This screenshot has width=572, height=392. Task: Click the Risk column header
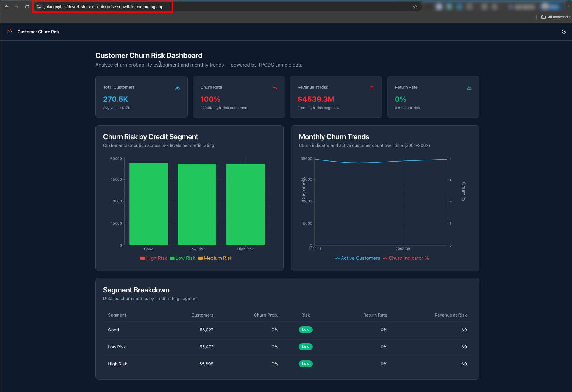(x=305, y=315)
